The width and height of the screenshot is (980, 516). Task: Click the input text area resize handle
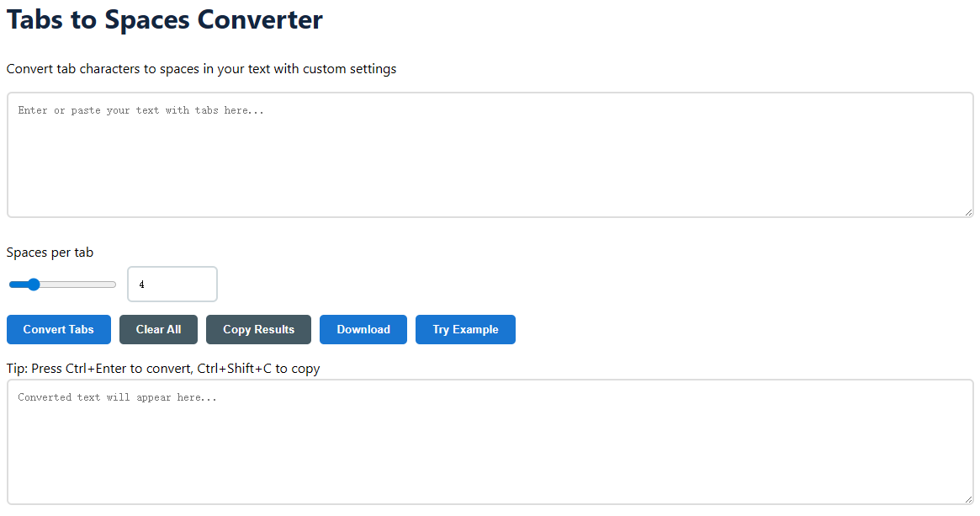coord(968,212)
